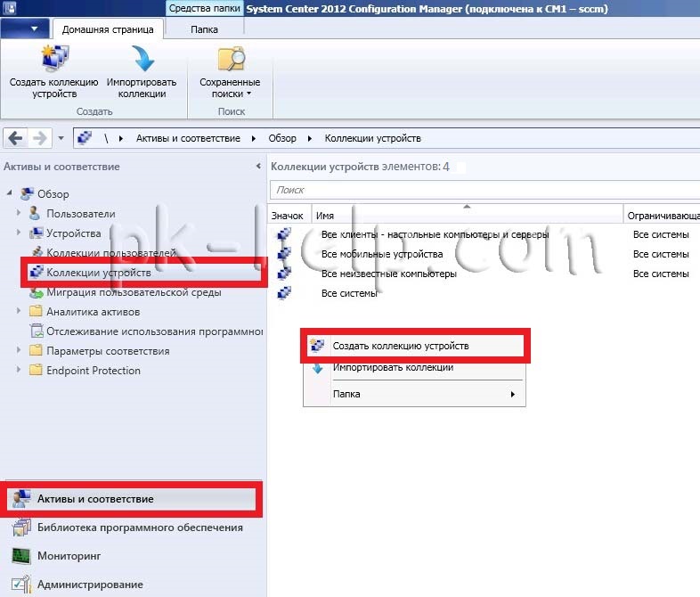Open the Endpoint Protection folder icon

[x=36, y=370]
